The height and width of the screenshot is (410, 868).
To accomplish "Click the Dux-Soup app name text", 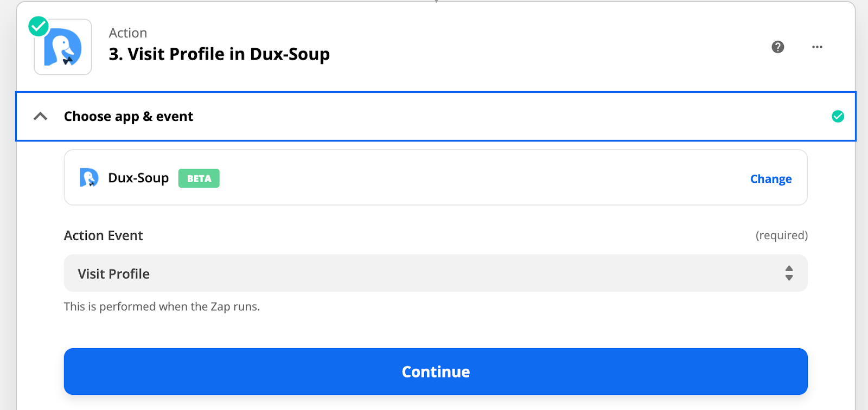I will pos(138,178).
